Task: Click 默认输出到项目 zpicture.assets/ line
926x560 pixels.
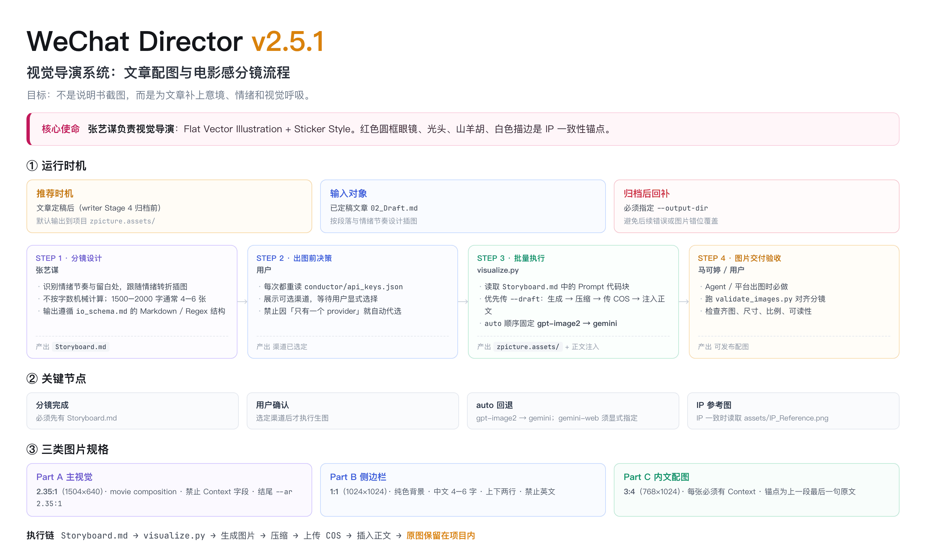Action: tap(96, 221)
